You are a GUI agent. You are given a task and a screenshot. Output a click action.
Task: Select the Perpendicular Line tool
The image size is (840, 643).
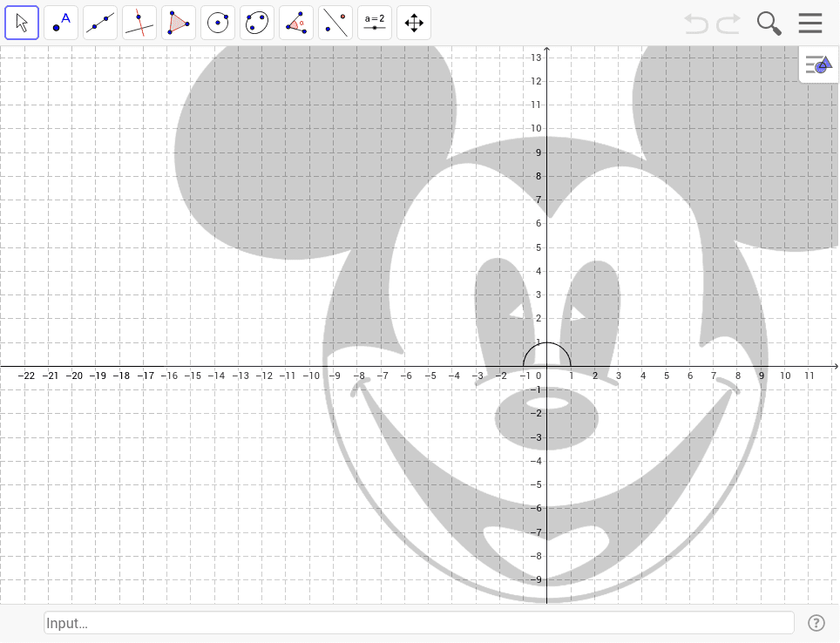click(139, 23)
